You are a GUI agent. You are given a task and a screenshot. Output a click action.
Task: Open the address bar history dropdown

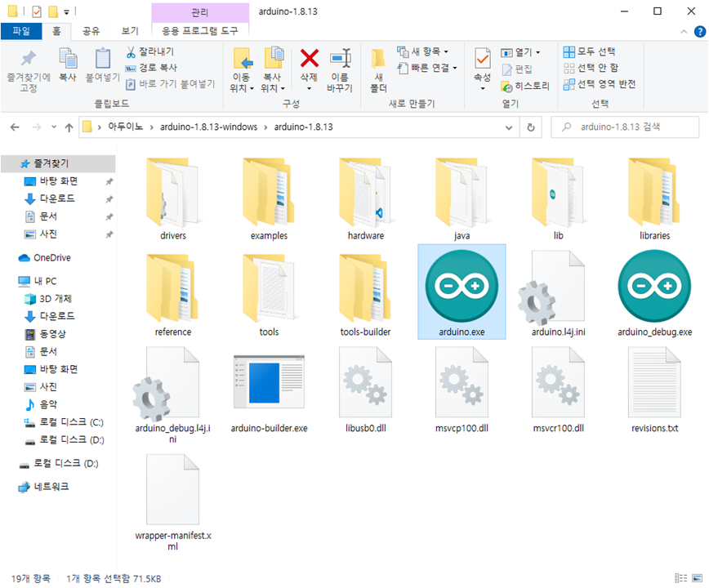point(509,127)
